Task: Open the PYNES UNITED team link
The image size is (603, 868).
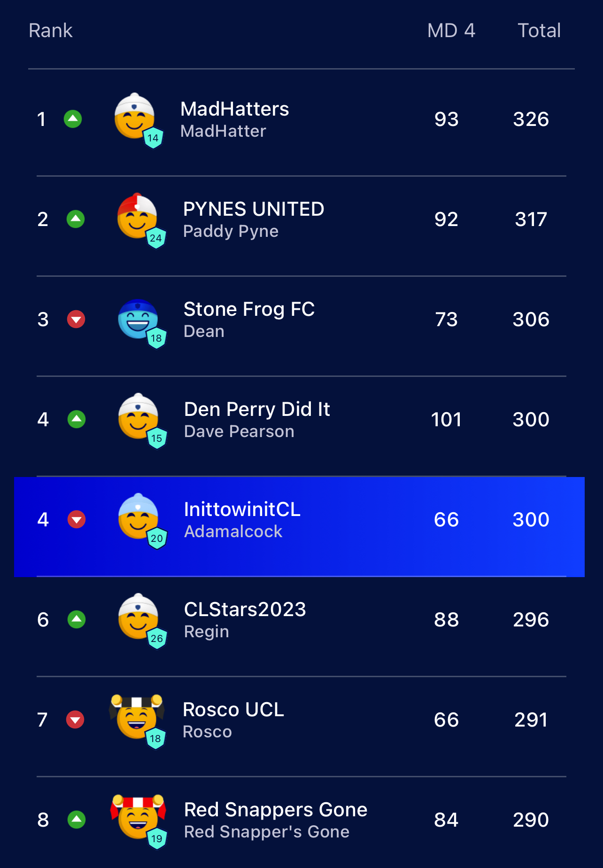Action: tap(254, 209)
